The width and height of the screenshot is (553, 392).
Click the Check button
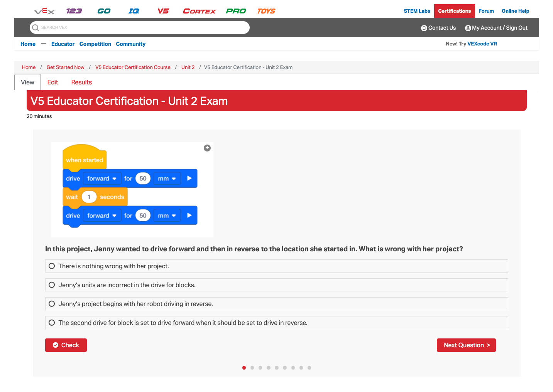click(x=66, y=345)
